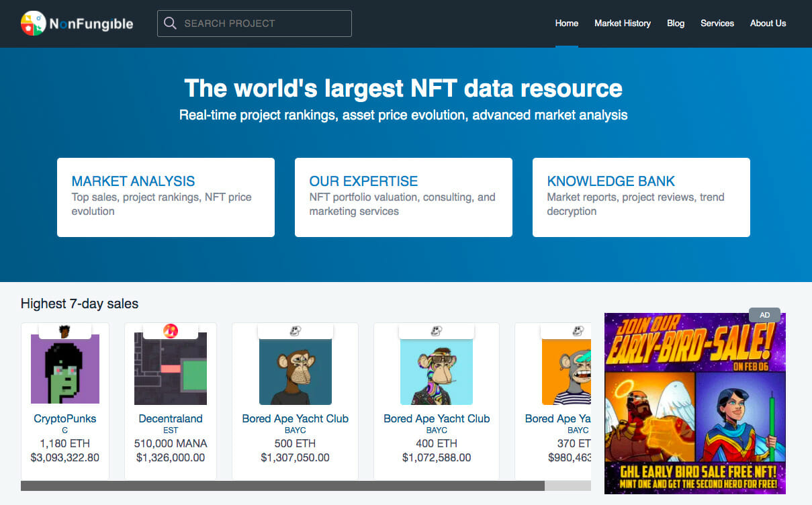Viewport: 812px width, 505px height.
Task: Click the search magnifying glass icon
Action: (170, 23)
